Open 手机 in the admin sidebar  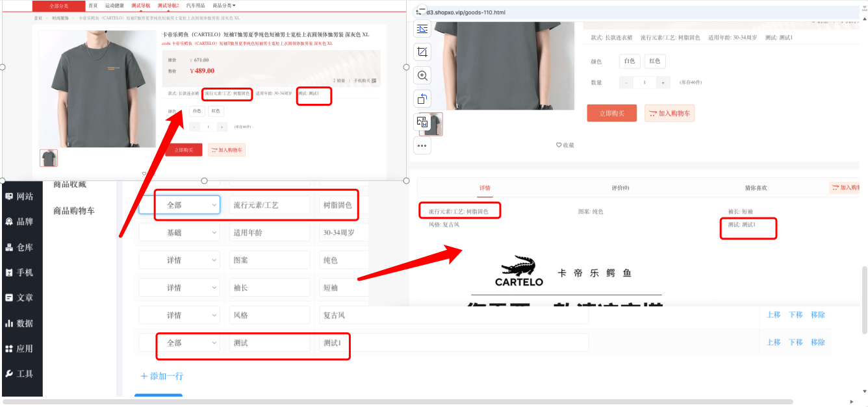point(19,272)
